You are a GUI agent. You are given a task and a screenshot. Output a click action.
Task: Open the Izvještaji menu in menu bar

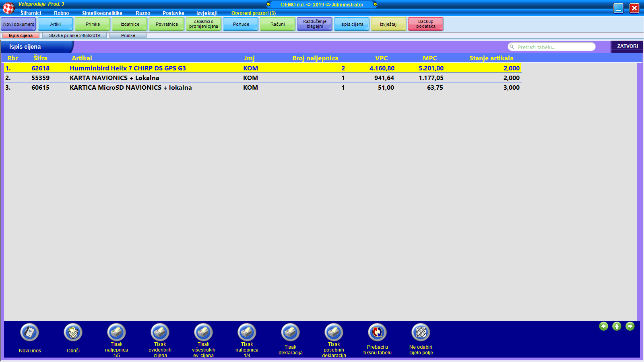tap(207, 13)
